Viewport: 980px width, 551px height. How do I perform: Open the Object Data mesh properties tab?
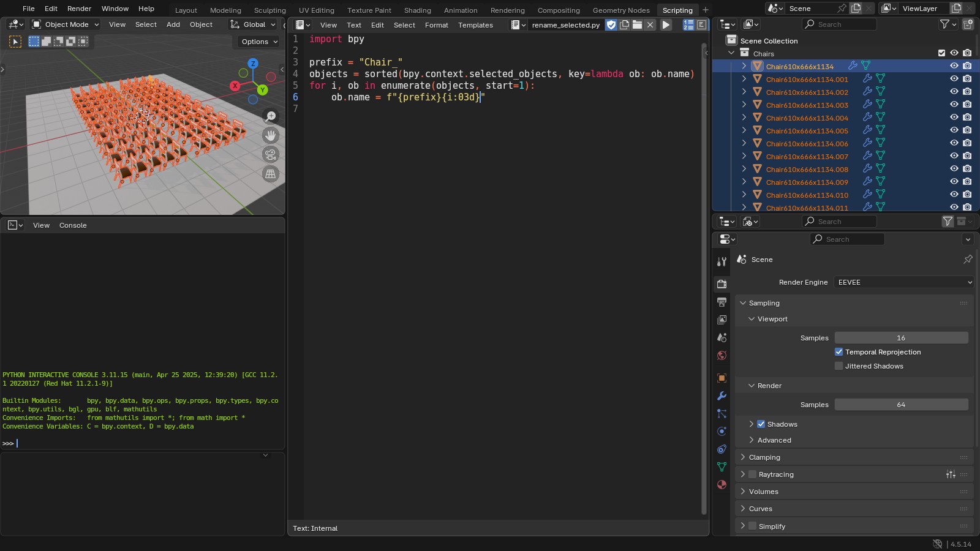[x=722, y=467]
